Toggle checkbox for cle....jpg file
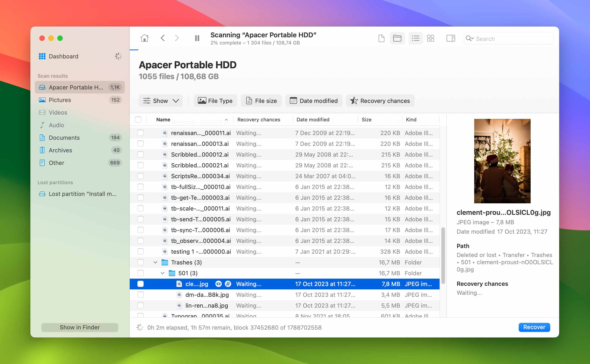This screenshot has height=364, width=590. (x=140, y=284)
